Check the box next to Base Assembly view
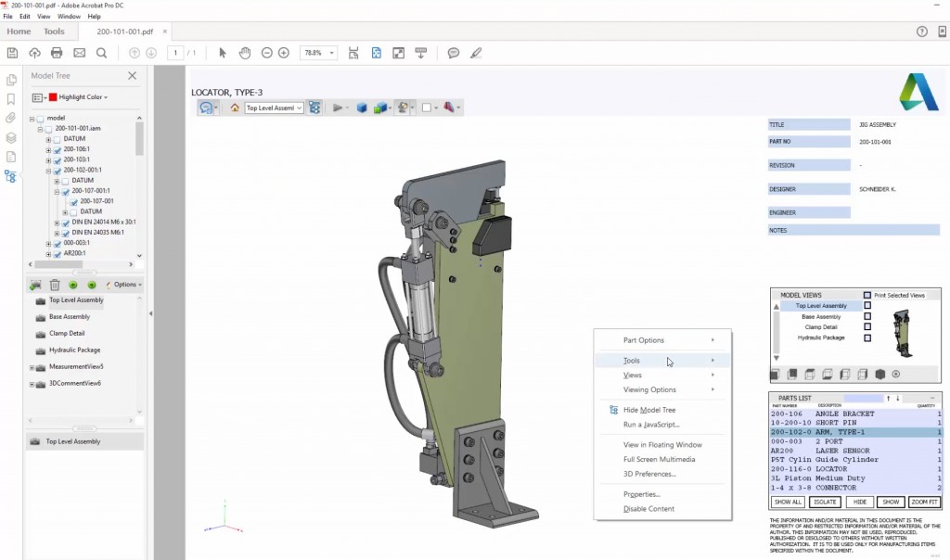The height and width of the screenshot is (560, 950). click(868, 316)
